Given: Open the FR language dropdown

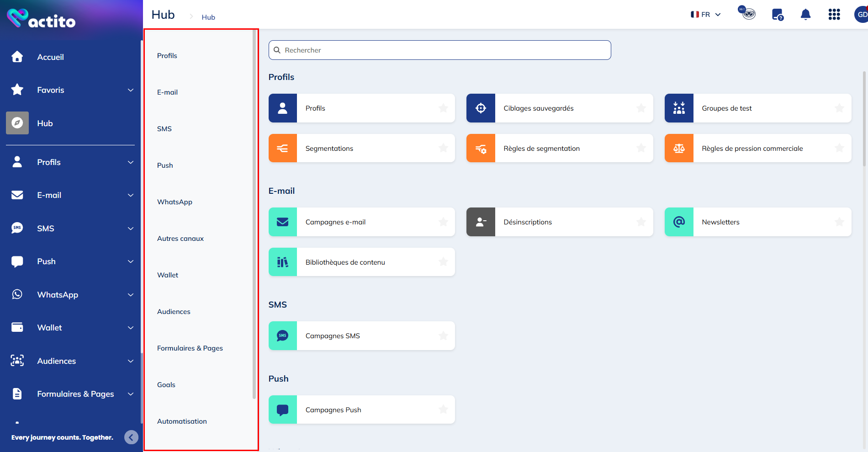Looking at the screenshot, I should click(x=705, y=14).
